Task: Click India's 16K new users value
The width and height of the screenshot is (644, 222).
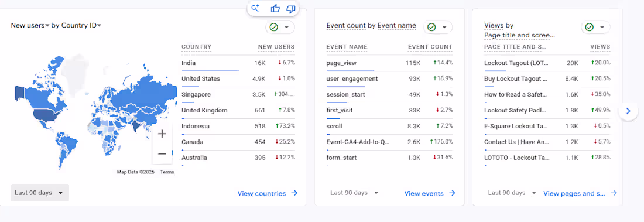Action: (x=259, y=63)
